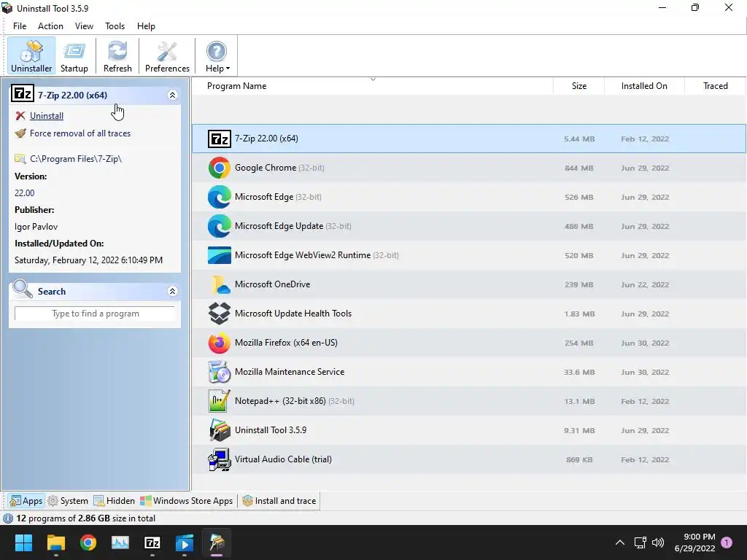
Task: Open the Uninstaller toolbar section
Action: click(31, 55)
